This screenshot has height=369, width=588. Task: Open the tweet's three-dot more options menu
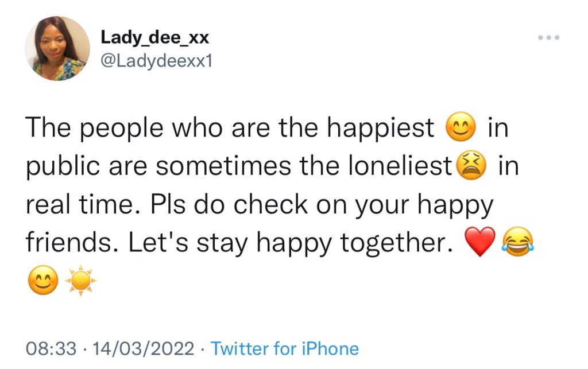[x=548, y=38]
